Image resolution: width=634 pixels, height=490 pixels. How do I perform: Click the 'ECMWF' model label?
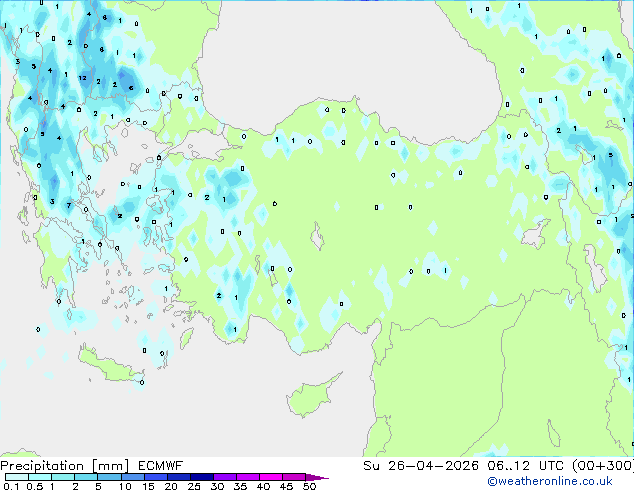tap(161, 466)
